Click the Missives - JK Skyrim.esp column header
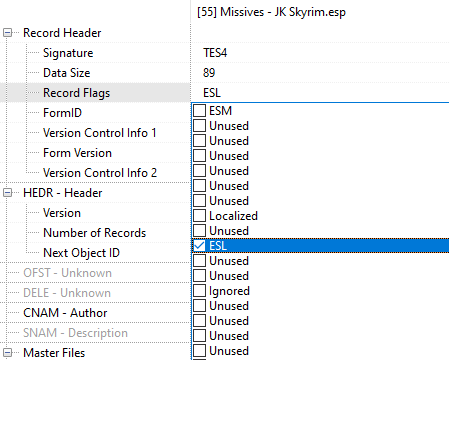This screenshot has height=423, width=449. pos(271,12)
